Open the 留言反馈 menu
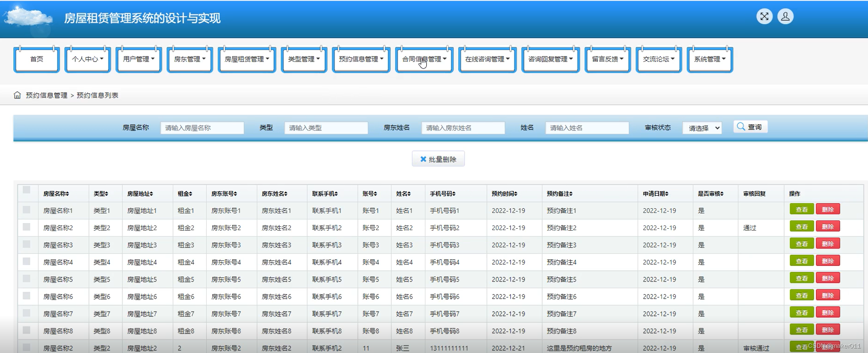Screen dimensions: 868x353 [608, 59]
